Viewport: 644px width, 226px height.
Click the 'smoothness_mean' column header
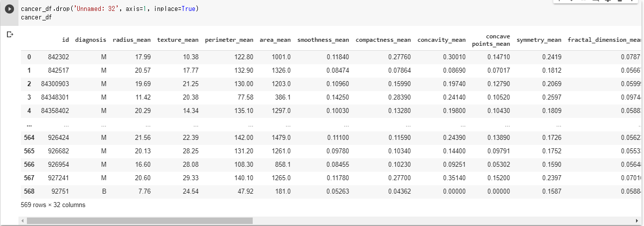(x=323, y=40)
